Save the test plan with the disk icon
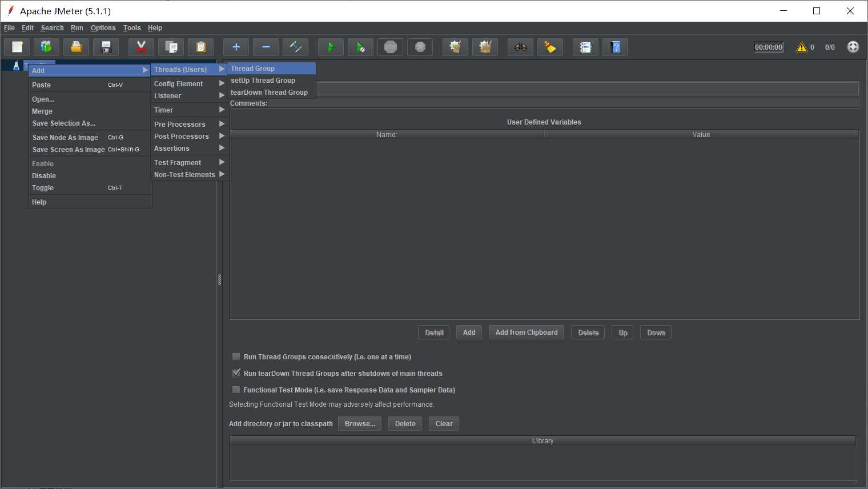The height and width of the screenshot is (489, 868). tap(106, 47)
